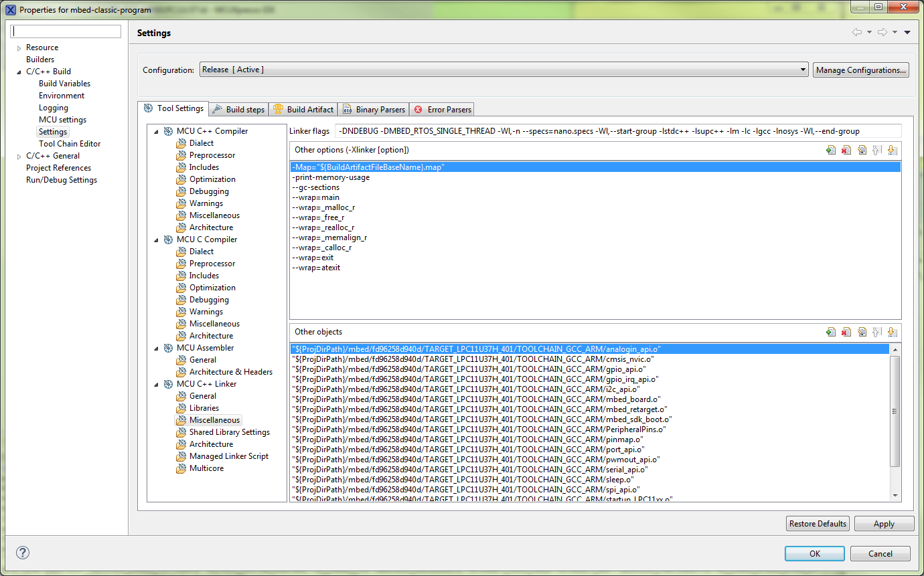924x576 pixels.
Task: Click the Linker flags text field
Action: coord(619,131)
